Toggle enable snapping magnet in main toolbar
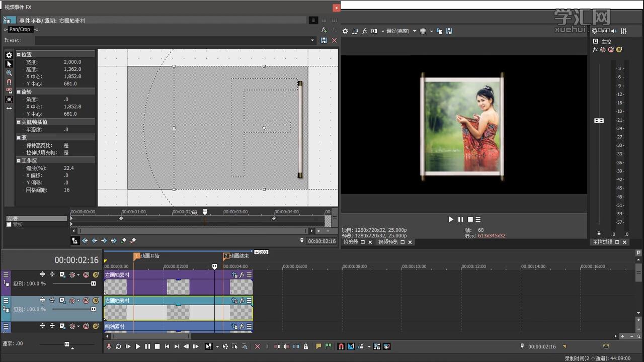The height and width of the screenshot is (362, 644). pyautogui.click(x=341, y=346)
